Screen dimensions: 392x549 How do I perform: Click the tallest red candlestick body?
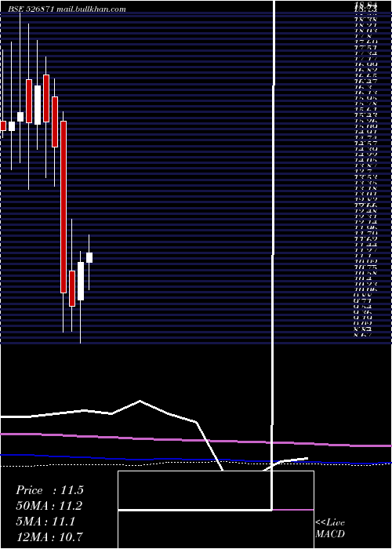64,207
